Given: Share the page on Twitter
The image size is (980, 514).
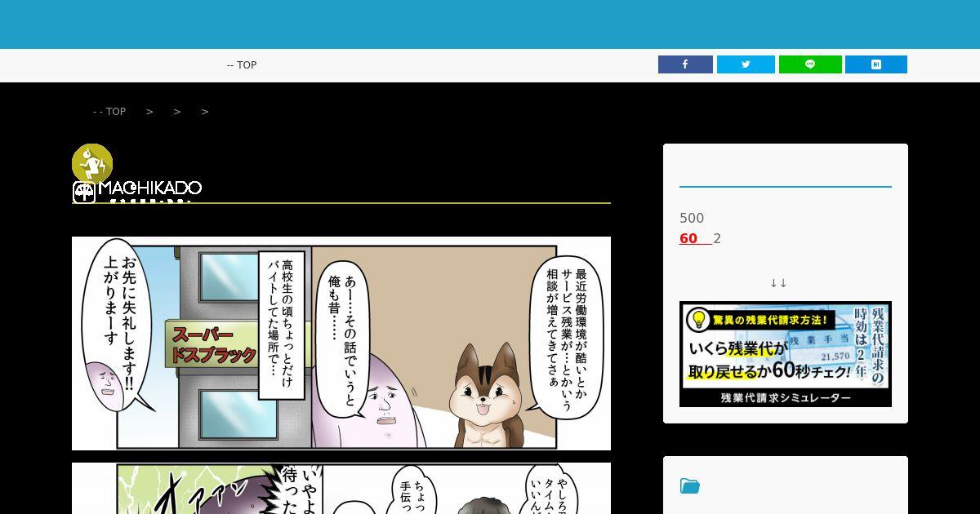Looking at the screenshot, I should click(x=746, y=64).
